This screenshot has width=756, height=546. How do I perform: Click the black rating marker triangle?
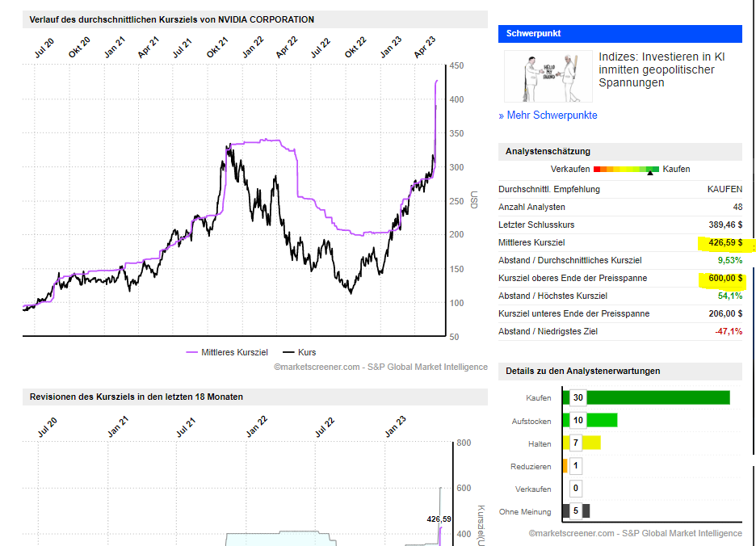click(650, 173)
